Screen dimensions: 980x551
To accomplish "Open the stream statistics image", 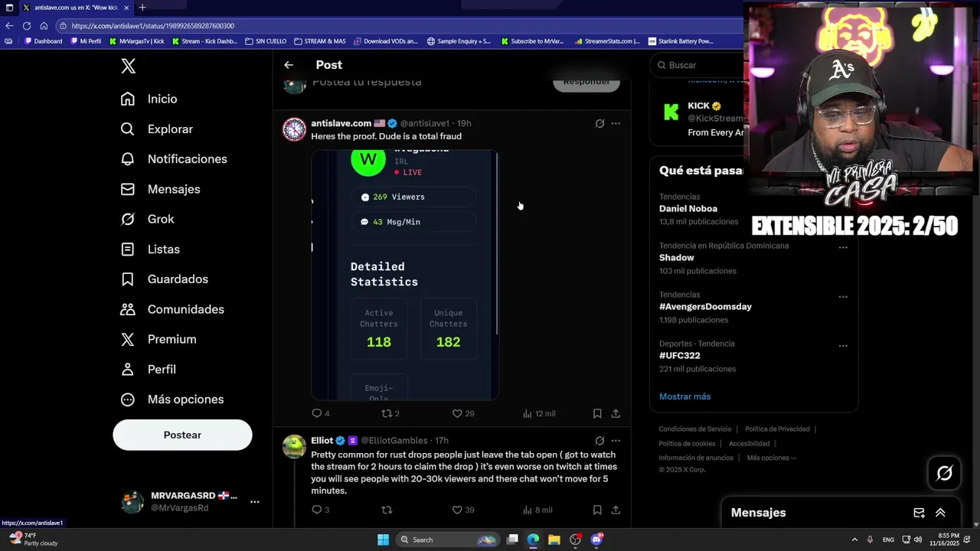I will [405, 275].
